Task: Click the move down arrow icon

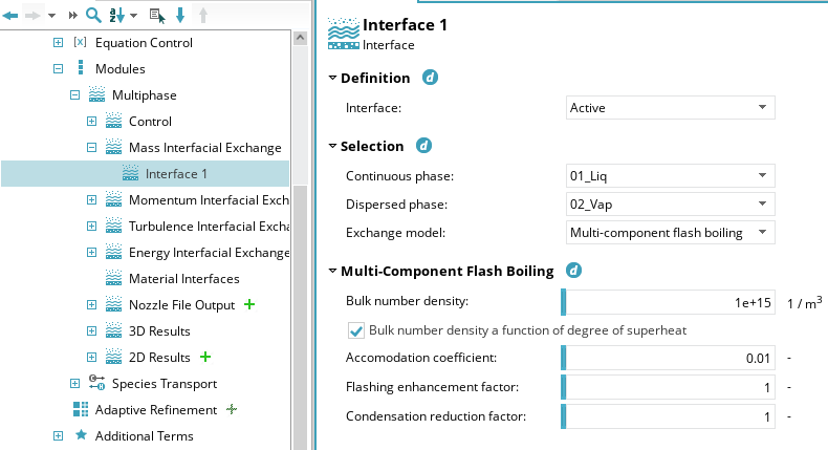Action: [x=180, y=15]
